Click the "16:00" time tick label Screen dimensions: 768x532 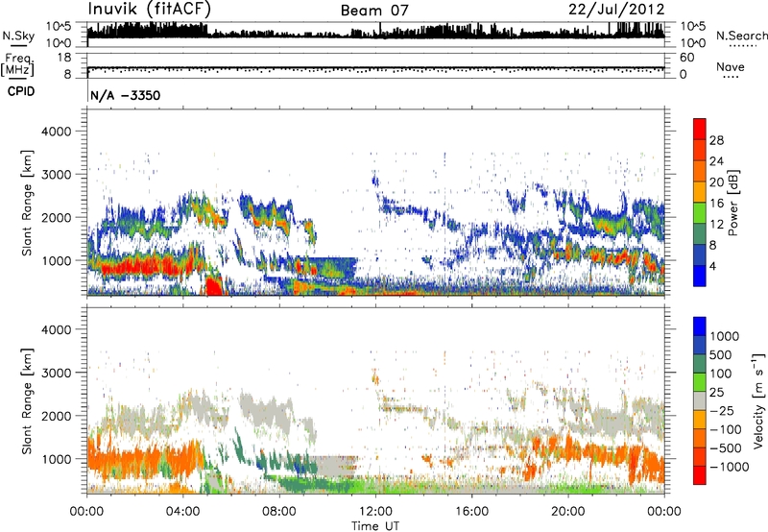(471, 511)
